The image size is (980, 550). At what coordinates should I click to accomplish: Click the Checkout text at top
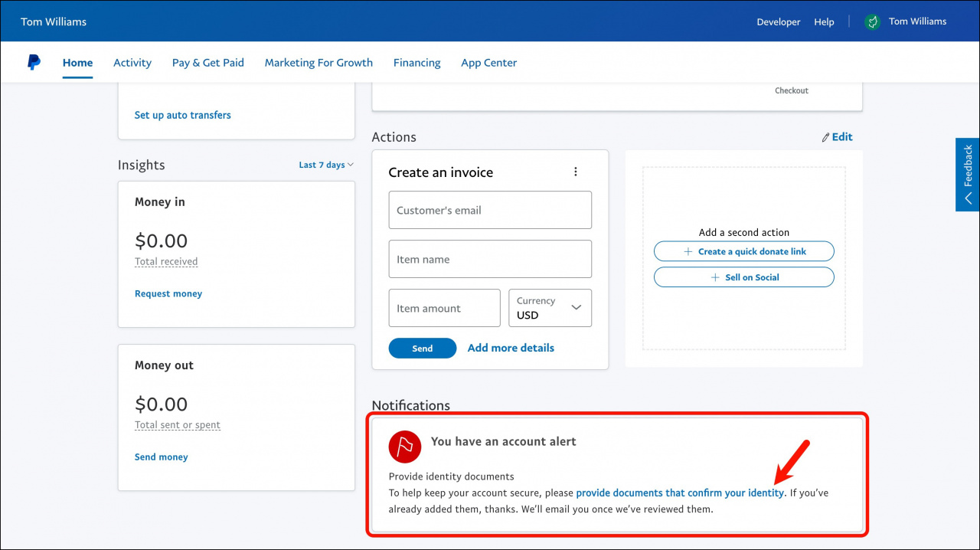point(792,90)
